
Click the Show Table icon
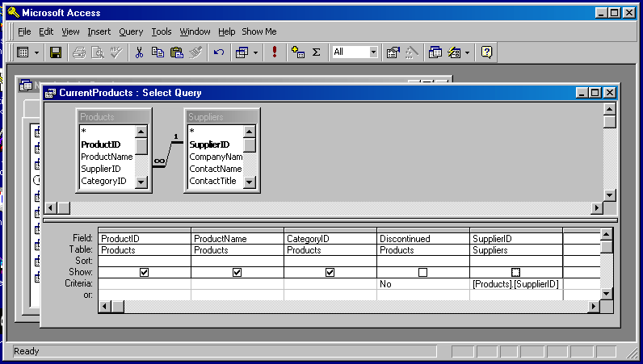298,52
